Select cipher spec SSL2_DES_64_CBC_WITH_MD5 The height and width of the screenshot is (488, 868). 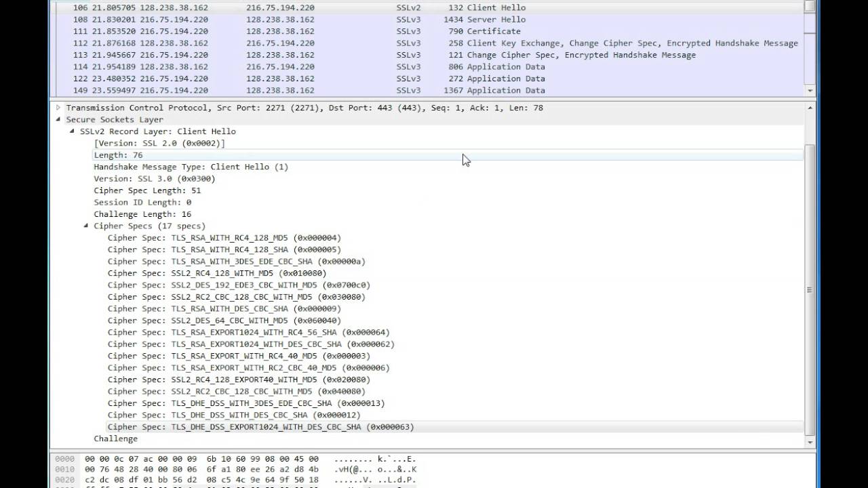(x=224, y=321)
